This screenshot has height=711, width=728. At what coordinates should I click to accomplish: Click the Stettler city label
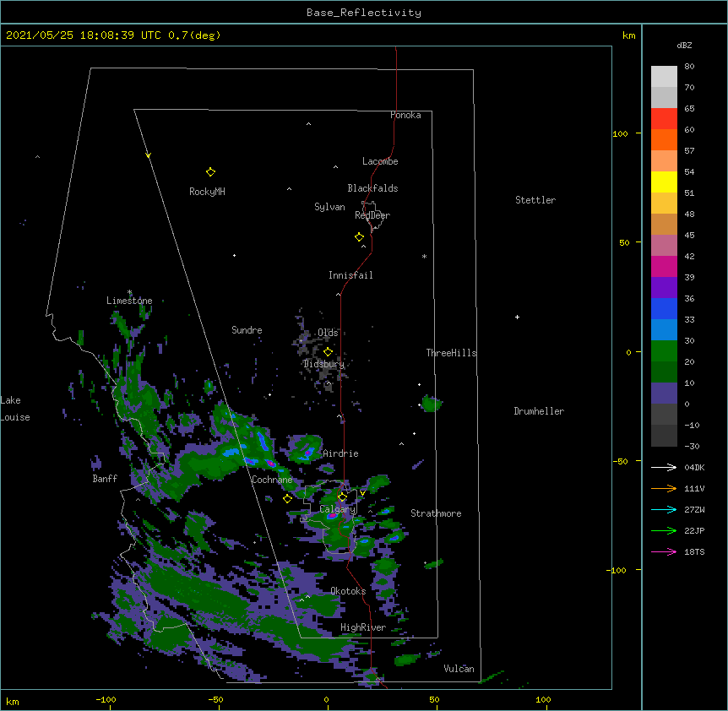[x=535, y=200]
